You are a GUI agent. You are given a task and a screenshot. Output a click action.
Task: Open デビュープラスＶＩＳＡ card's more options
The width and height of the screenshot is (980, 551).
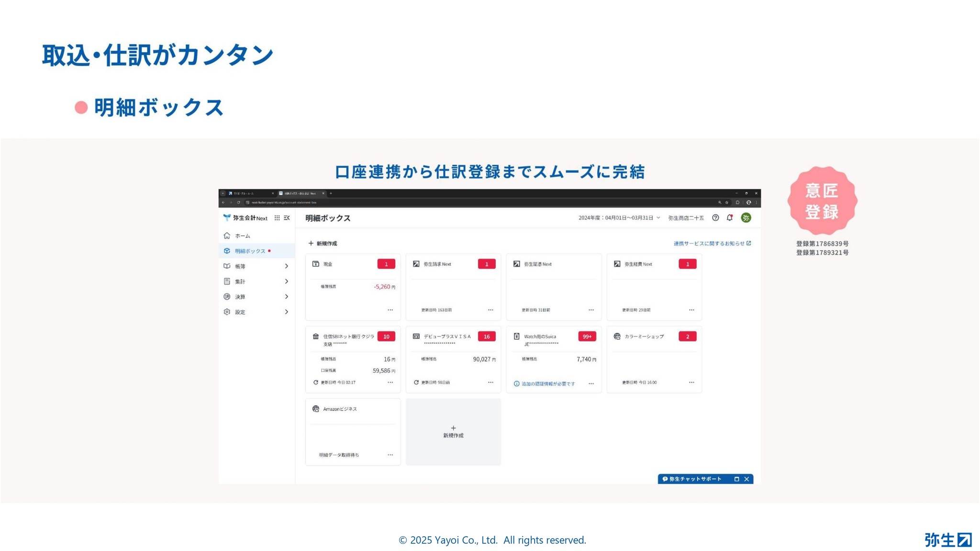click(491, 382)
